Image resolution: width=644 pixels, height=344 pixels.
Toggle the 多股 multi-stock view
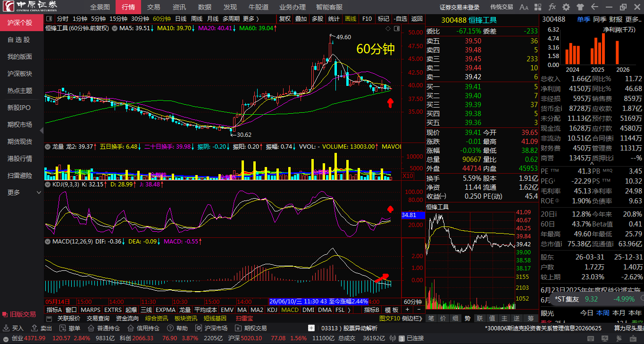point(318,19)
